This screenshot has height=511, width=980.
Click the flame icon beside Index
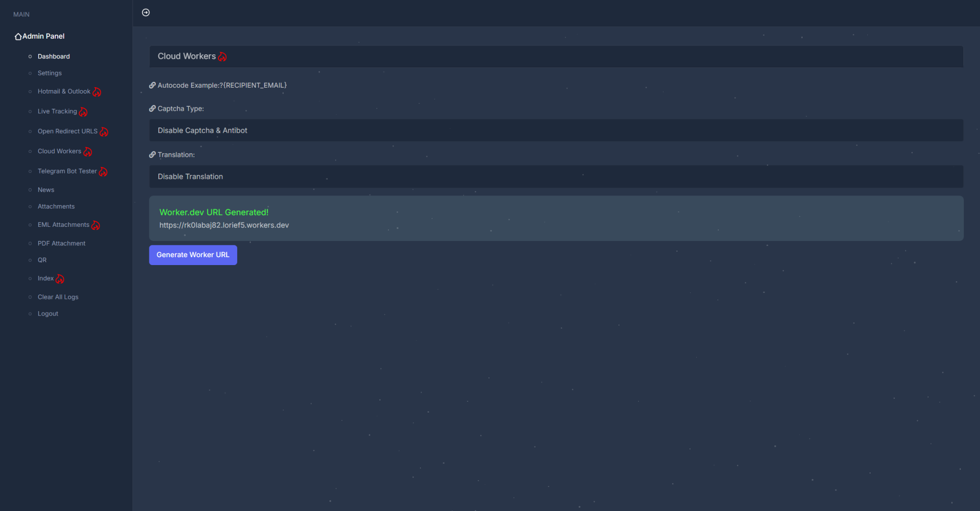coord(60,279)
